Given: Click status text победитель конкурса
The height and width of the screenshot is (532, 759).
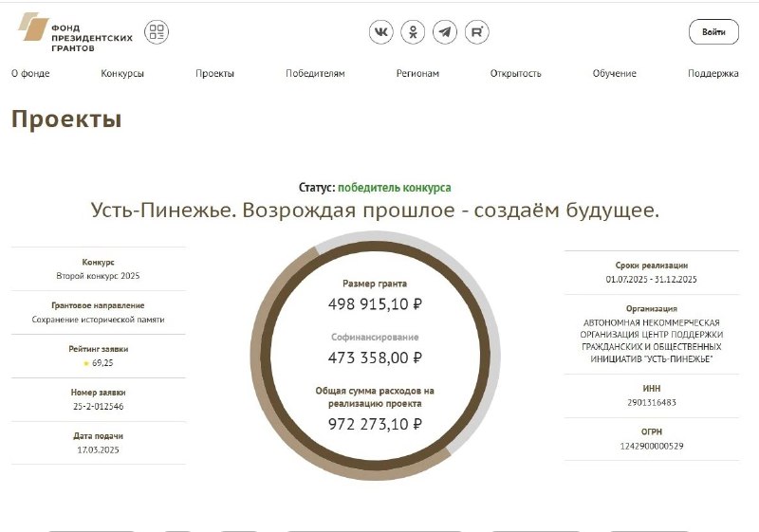Looking at the screenshot, I should click(x=394, y=187).
